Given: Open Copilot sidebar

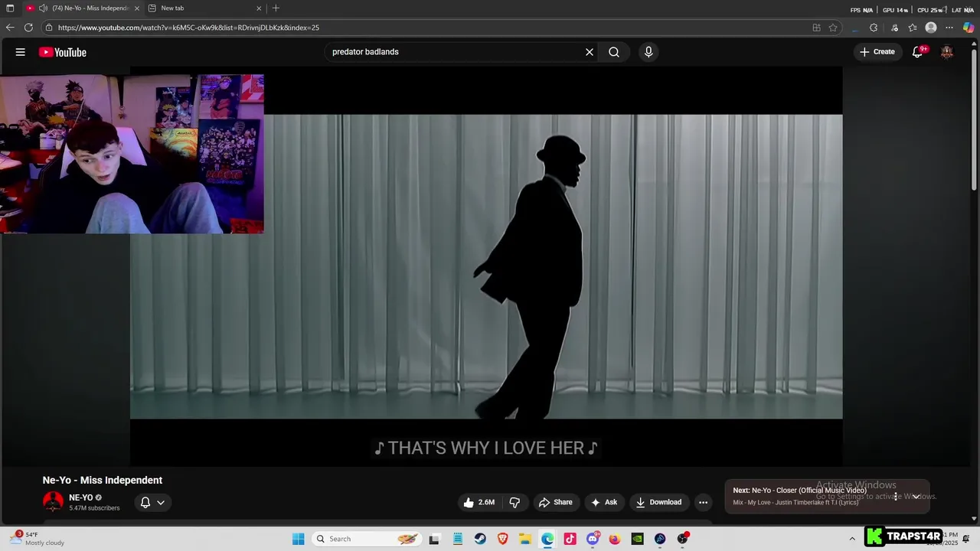Looking at the screenshot, I should [x=969, y=28].
